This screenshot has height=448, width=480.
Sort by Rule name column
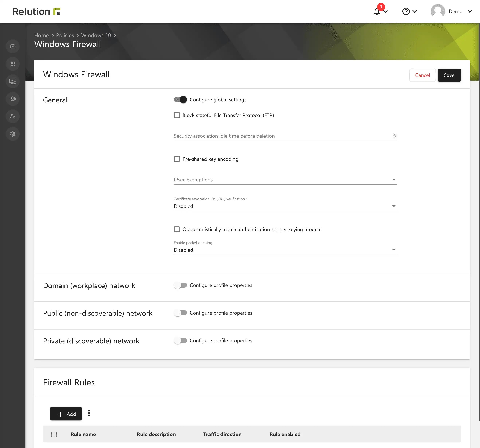[x=83, y=434]
